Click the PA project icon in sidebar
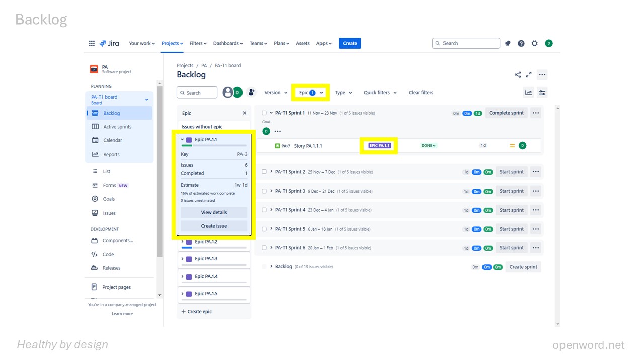Image resolution: width=644 pixels, height=362 pixels. 94,69
